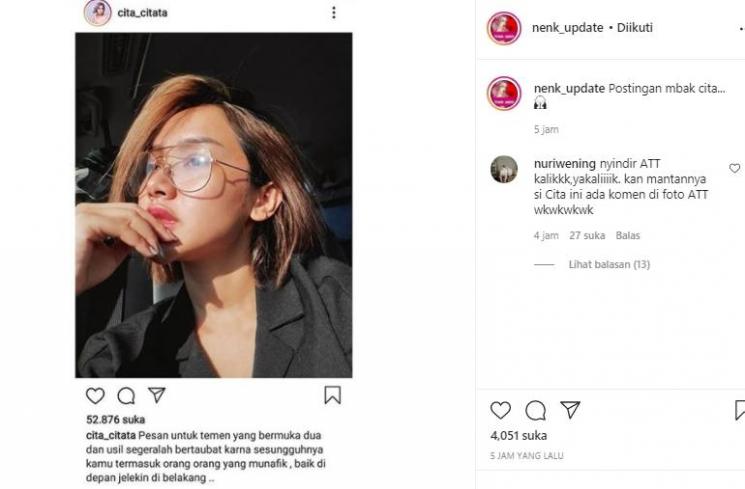This screenshot has width=745, height=489.
Task: Save the nenk_update post with the bookmark icon
Action: 740,410
